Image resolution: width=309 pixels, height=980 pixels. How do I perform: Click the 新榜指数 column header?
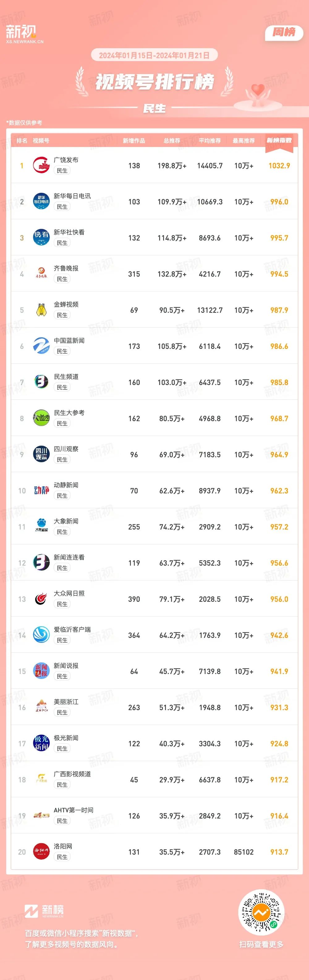click(x=279, y=140)
